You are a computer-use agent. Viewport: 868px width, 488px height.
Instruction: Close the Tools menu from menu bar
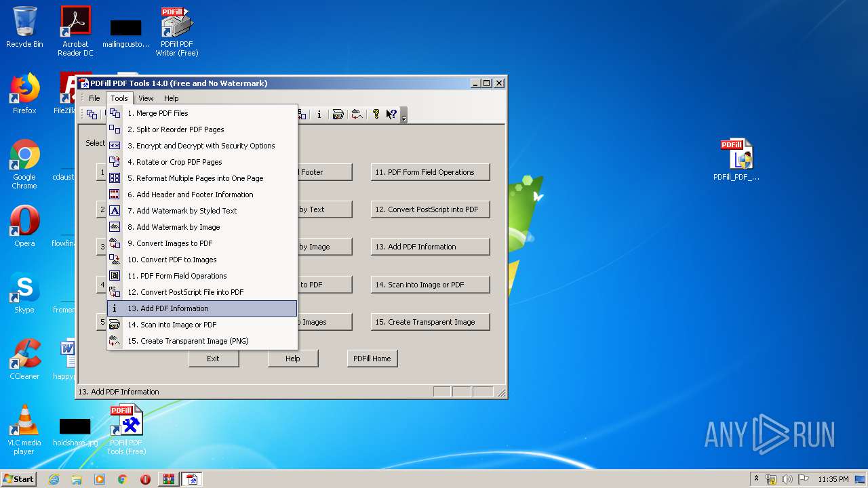119,98
